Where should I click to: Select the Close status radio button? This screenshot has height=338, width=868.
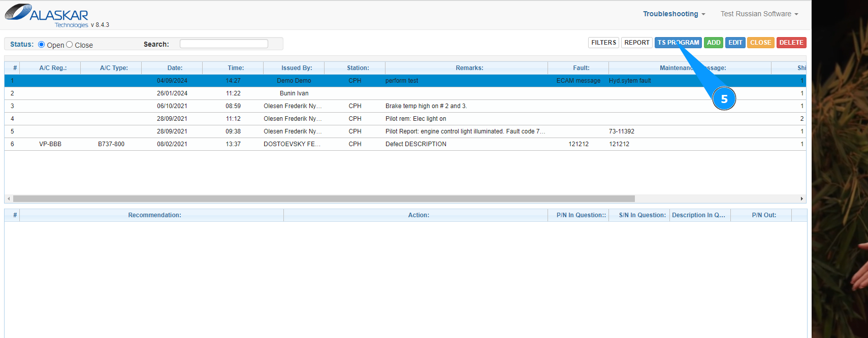point(70,45)
